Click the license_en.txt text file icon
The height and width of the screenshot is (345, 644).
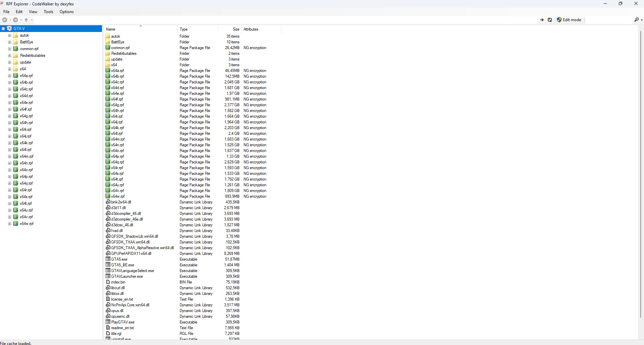(108, 299)
